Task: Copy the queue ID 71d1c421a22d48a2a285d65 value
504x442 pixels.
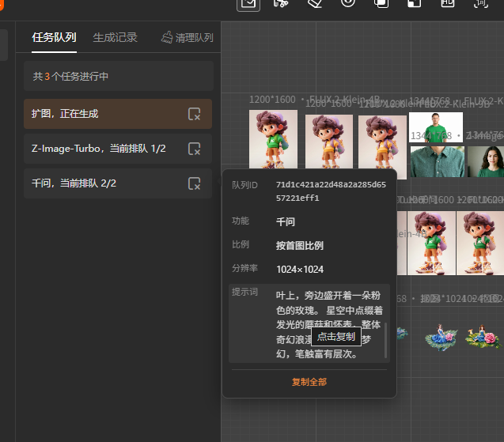Action: [x=331, y=191]
